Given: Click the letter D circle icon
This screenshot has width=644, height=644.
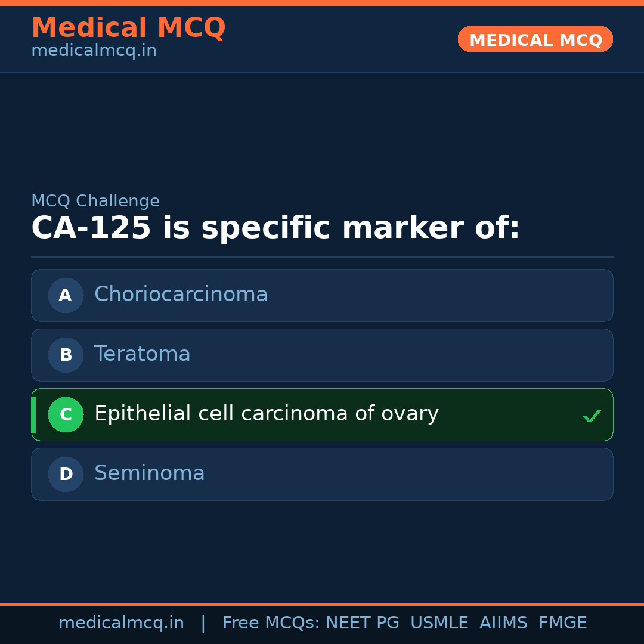Looking at the screenshot, I should coord(66,474).
